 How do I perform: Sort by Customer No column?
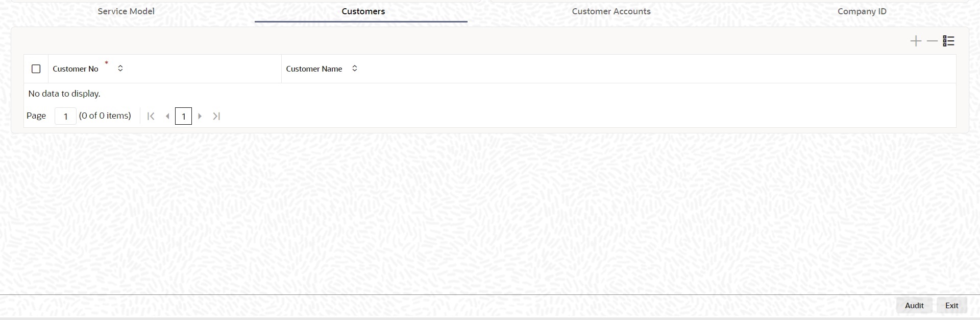click(x=120, y=68)
